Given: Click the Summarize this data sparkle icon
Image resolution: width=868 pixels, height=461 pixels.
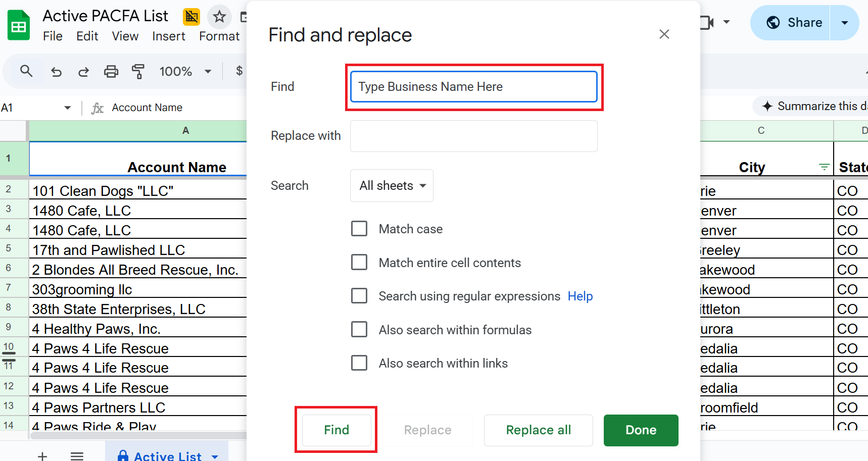Looking at the screenshot, I should 768,106.
